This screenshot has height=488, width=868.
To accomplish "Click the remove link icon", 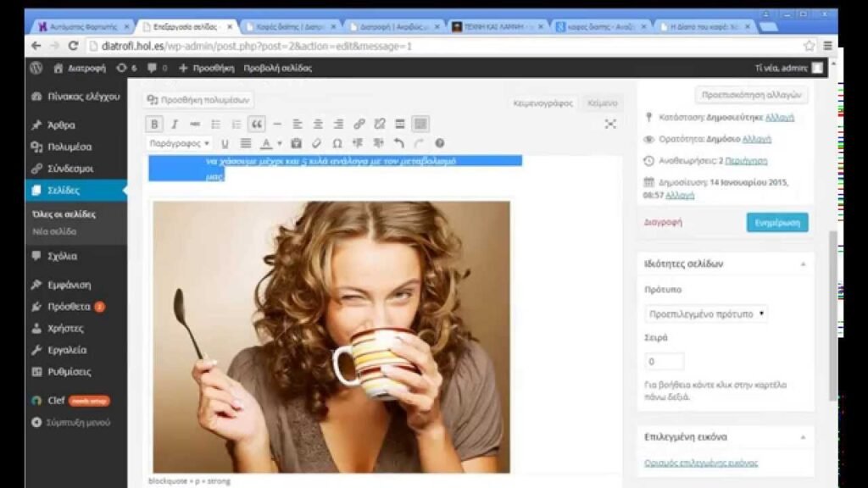I will (379, 125).
